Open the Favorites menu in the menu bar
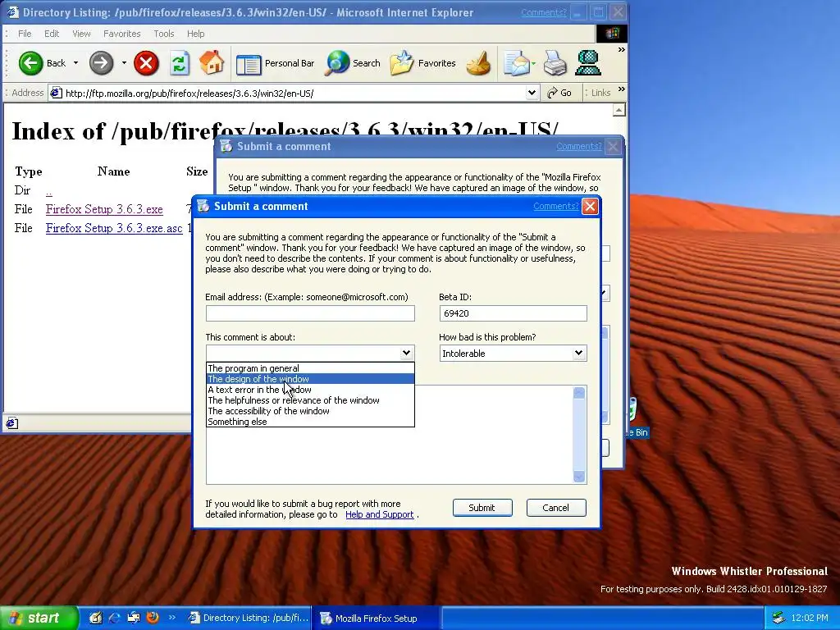The height and width of the screenshot is (630, 840). coord(121,33)
